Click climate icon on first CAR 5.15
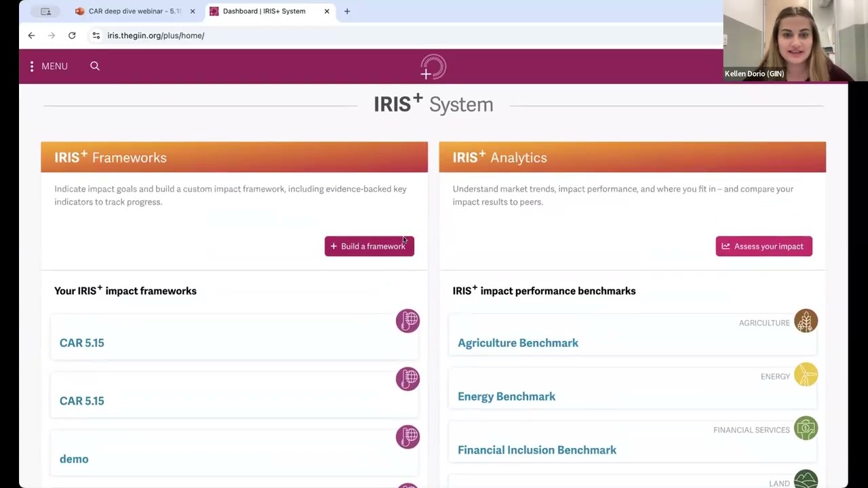This screenshot has width=868, height=488. click(408, 321)
